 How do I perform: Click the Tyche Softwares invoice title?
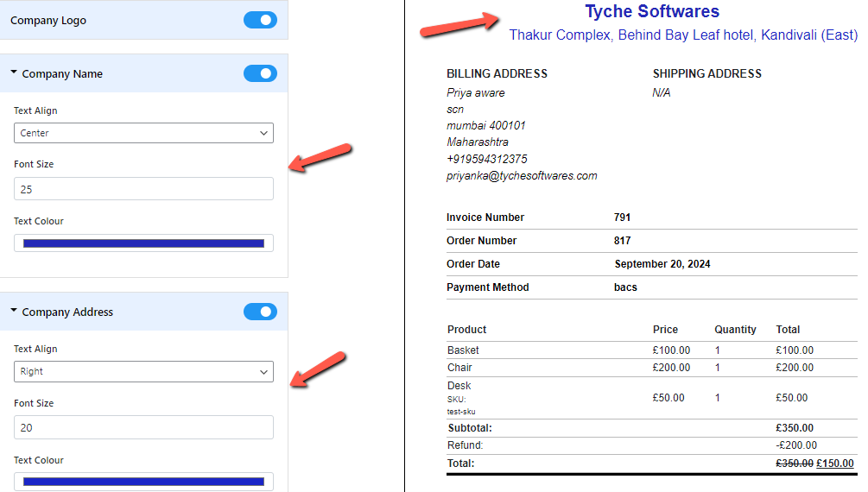(652, 11)
